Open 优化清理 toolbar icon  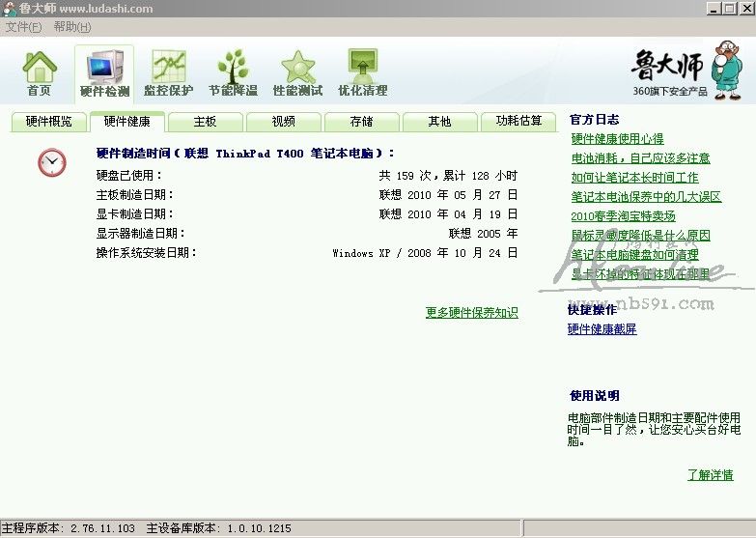pos(363,73)
